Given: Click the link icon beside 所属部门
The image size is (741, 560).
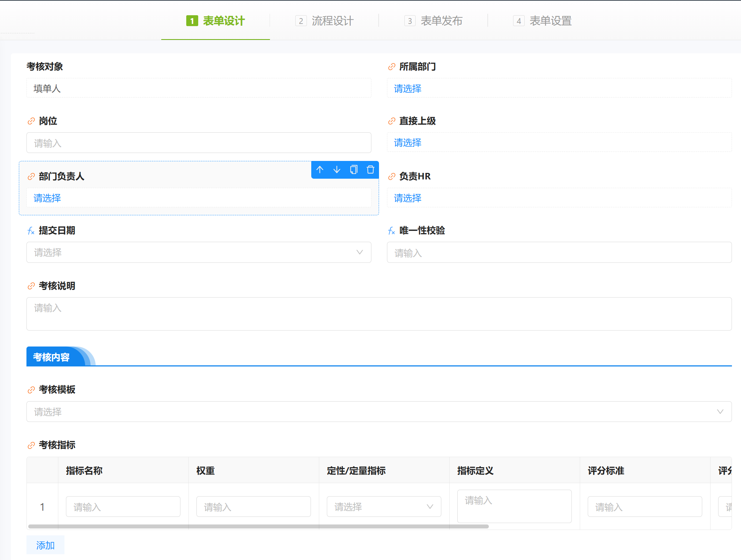Looking at the screenshot, I should click(x=392, y=67).
